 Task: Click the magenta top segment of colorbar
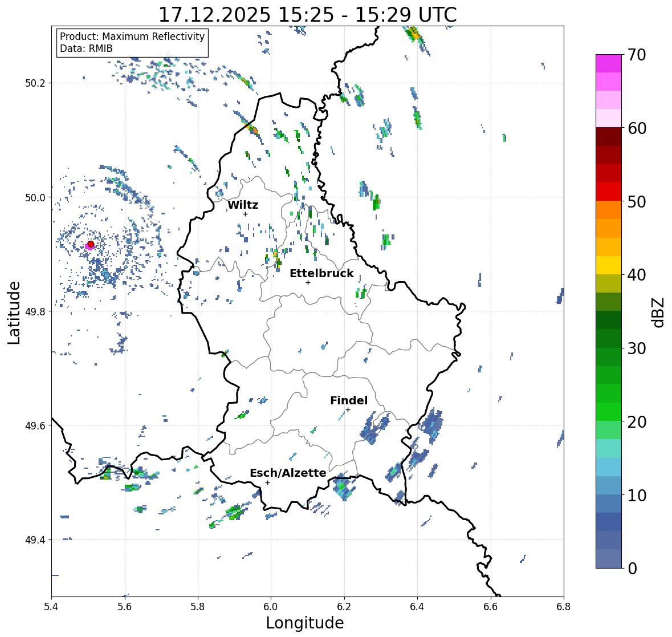point(609,63)
